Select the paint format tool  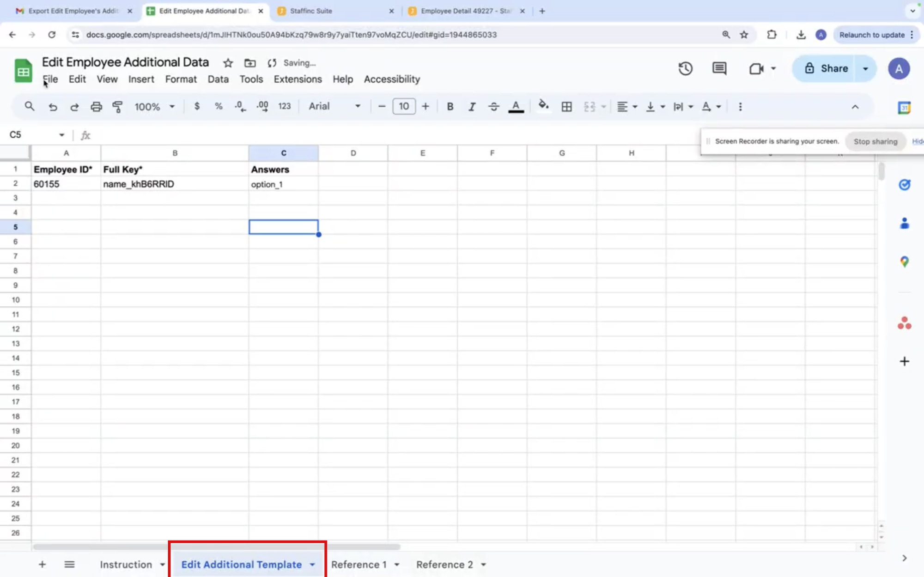click(118, 107)
